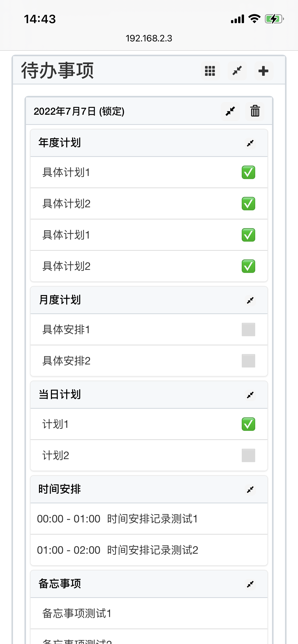Viewport: 298px width, 644px height.
Task: Select the 01:00 - 02:00 时间安排记录测试2 row
Action: (x=118, y=550)
